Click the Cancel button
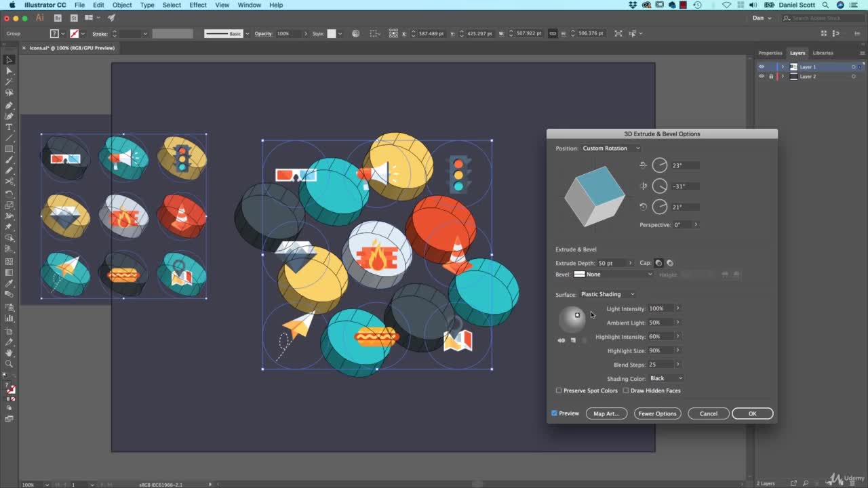The image size is (868, 488). [709, 413]
